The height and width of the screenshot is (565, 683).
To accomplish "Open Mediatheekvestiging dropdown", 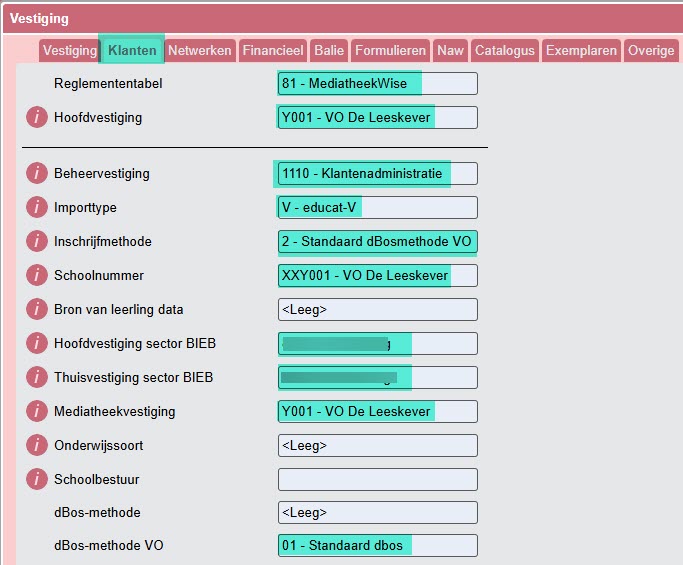I will (378, 411).
